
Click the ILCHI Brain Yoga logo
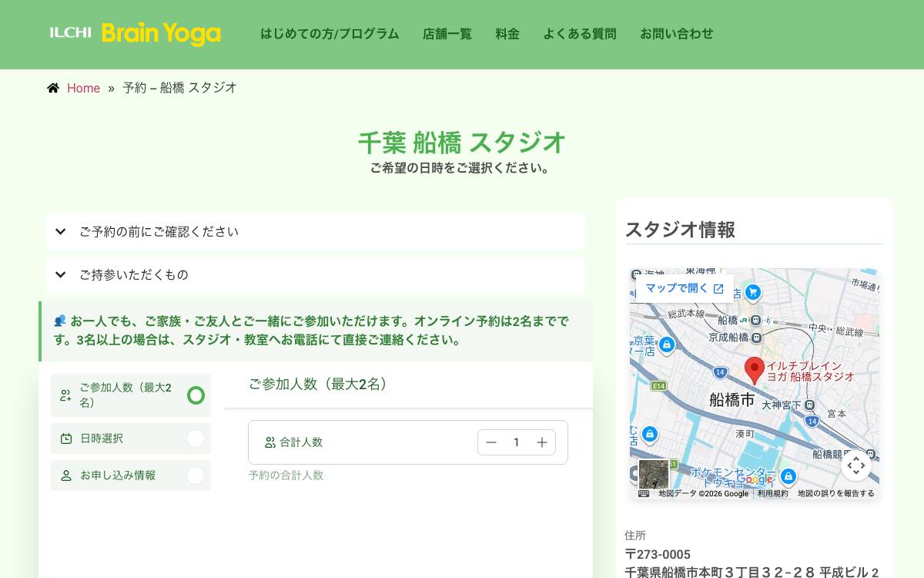[136, 33]
